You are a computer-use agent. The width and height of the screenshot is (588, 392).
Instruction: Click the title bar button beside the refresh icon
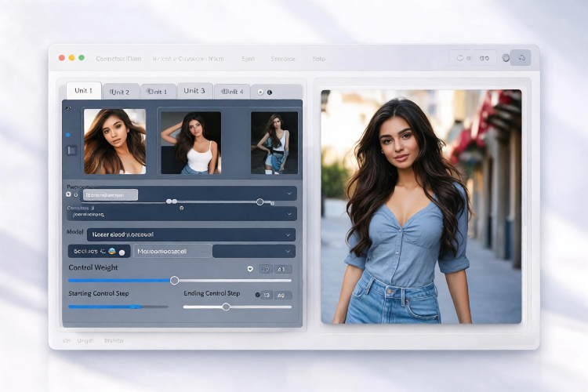pyautogui.click(x=485, y=58)
